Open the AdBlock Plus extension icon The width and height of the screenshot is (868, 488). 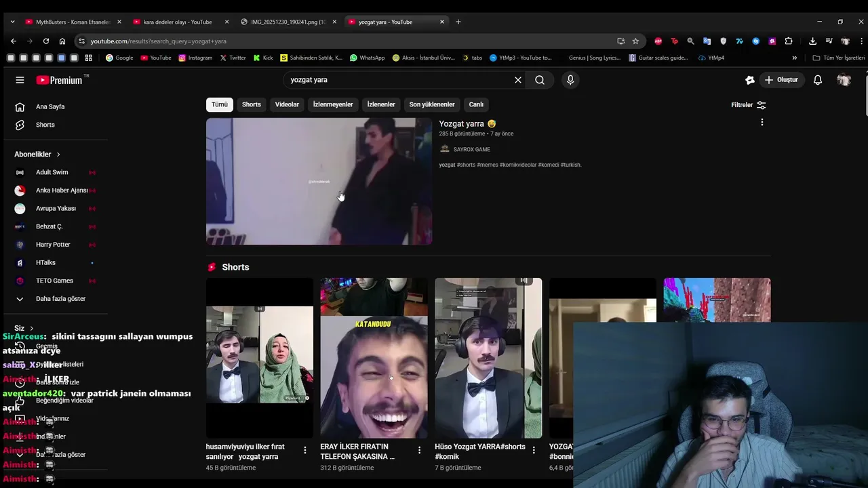click(658, 41)
